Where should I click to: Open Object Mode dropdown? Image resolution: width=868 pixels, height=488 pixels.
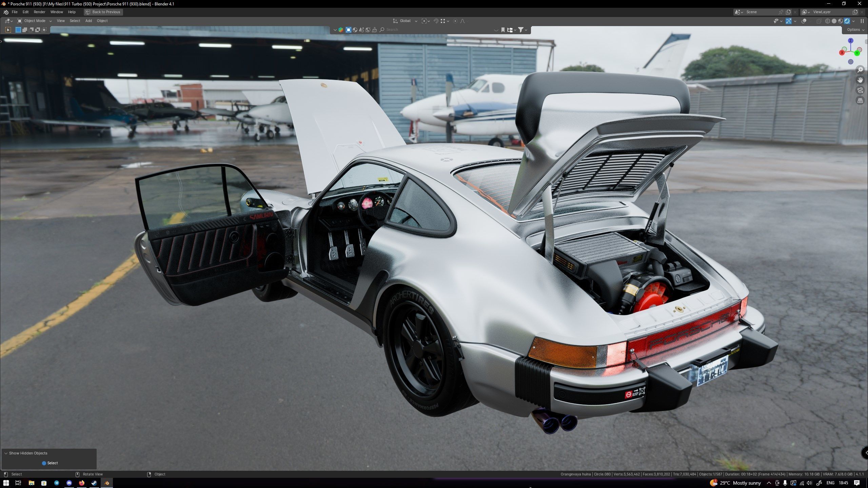(35, 21)
